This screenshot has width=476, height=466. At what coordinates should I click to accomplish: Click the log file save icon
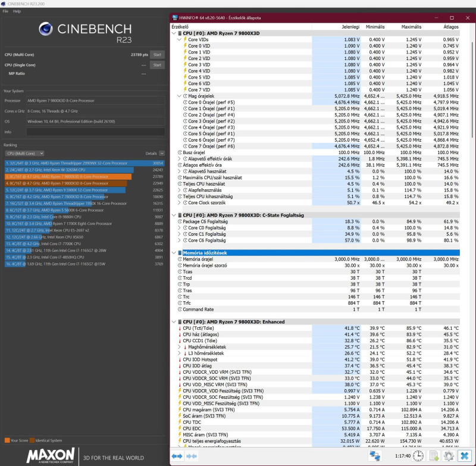[434, 456]
